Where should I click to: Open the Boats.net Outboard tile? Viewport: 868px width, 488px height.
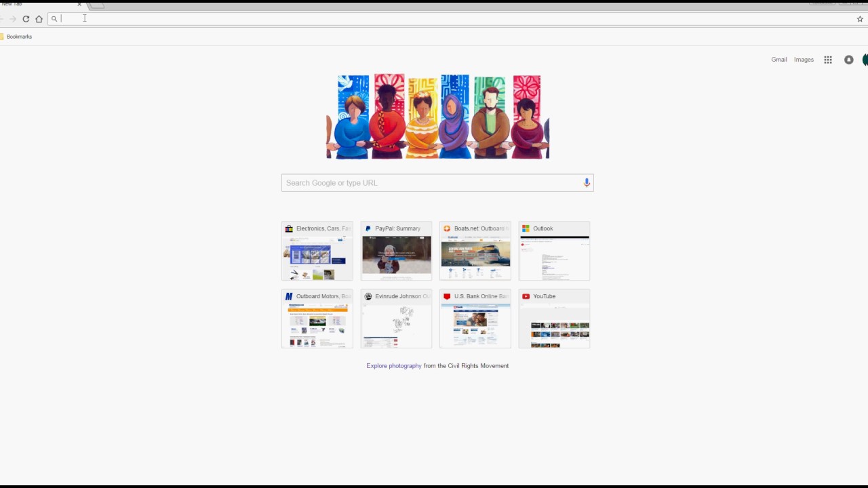tap(475, 251)
